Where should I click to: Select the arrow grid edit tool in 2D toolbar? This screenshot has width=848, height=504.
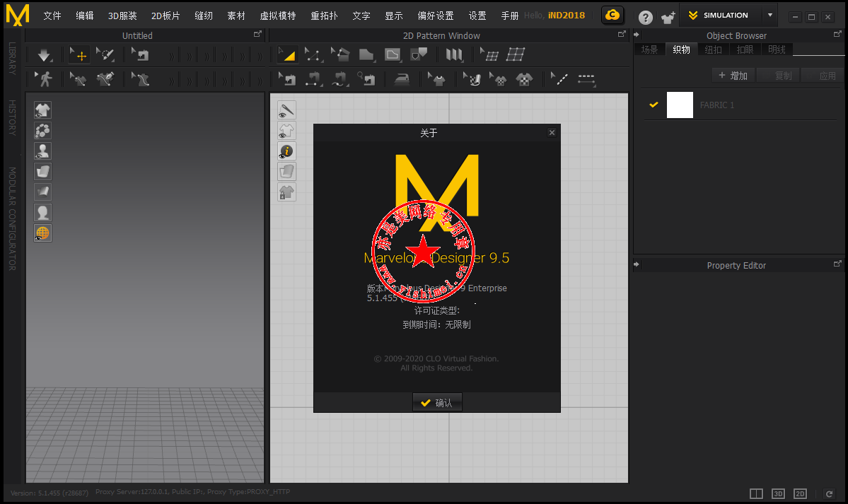[x=489, y=54]
